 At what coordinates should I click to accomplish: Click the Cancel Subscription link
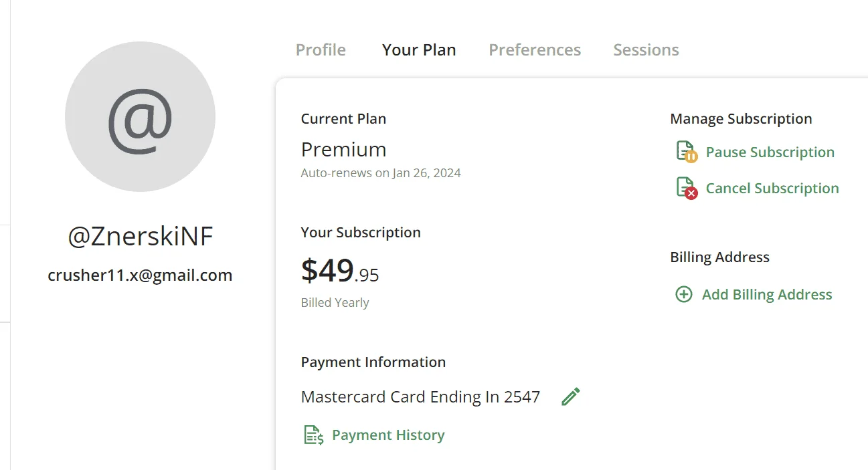click(772, 189)
